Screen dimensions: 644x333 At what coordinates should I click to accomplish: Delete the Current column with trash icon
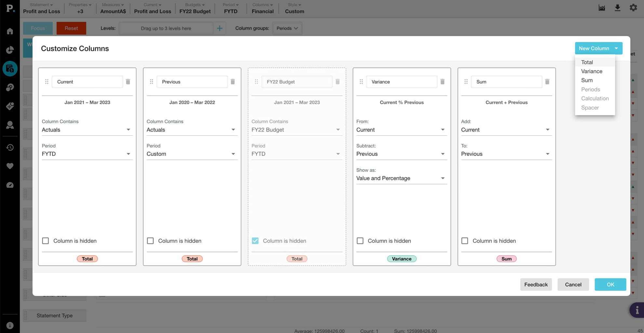click(x=128, y=82)
